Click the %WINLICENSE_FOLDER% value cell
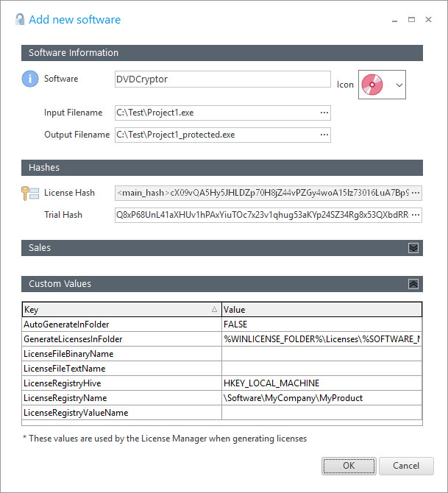The width and height of the screenshot is (448, 493). click(x=321, y=339)
